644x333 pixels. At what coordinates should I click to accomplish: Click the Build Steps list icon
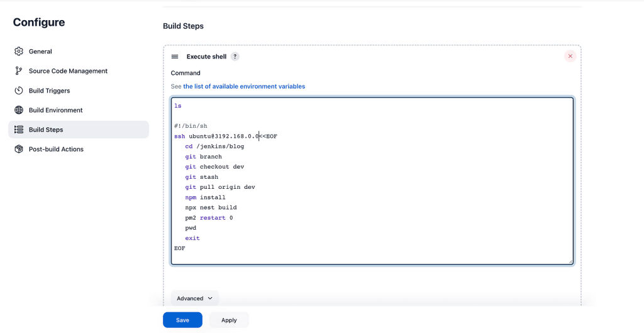point(18,130)
